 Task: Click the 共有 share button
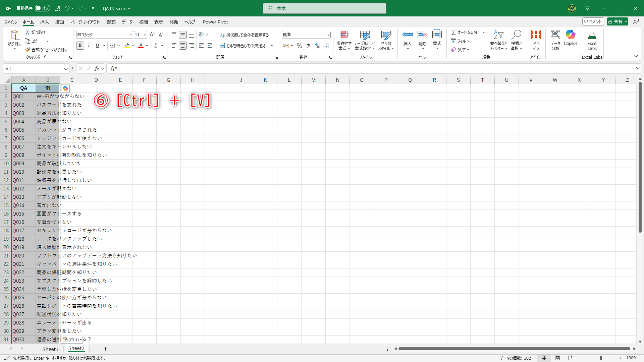[x=615, y=21]
